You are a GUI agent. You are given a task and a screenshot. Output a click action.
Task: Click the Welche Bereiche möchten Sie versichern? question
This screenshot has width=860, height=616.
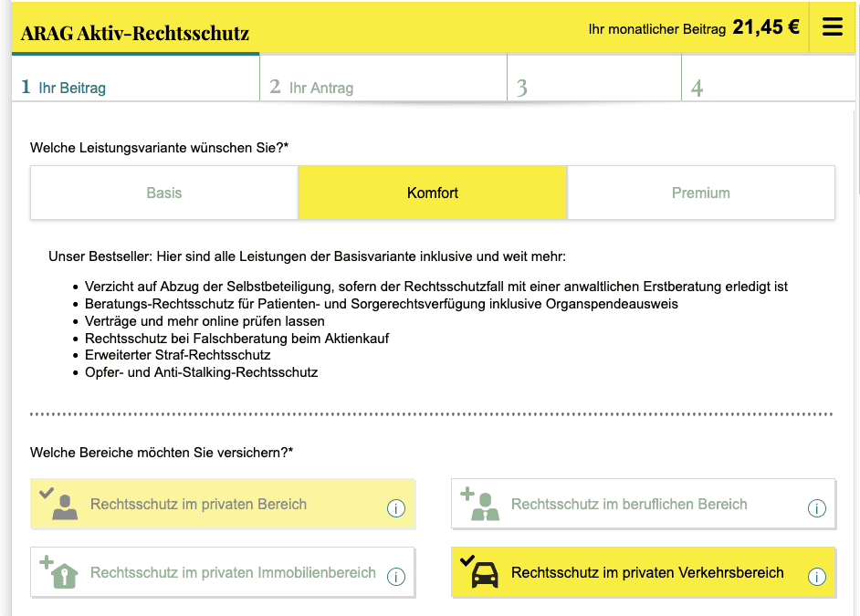coord(162,453)
